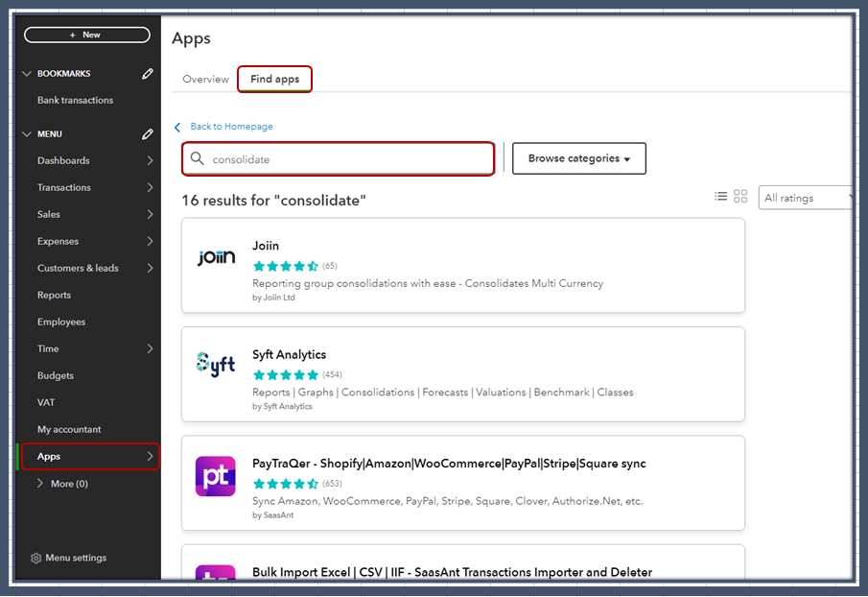The image size is (868, 597).
Task: Expand the Dashboards submenu arrow
Action: 150,160
